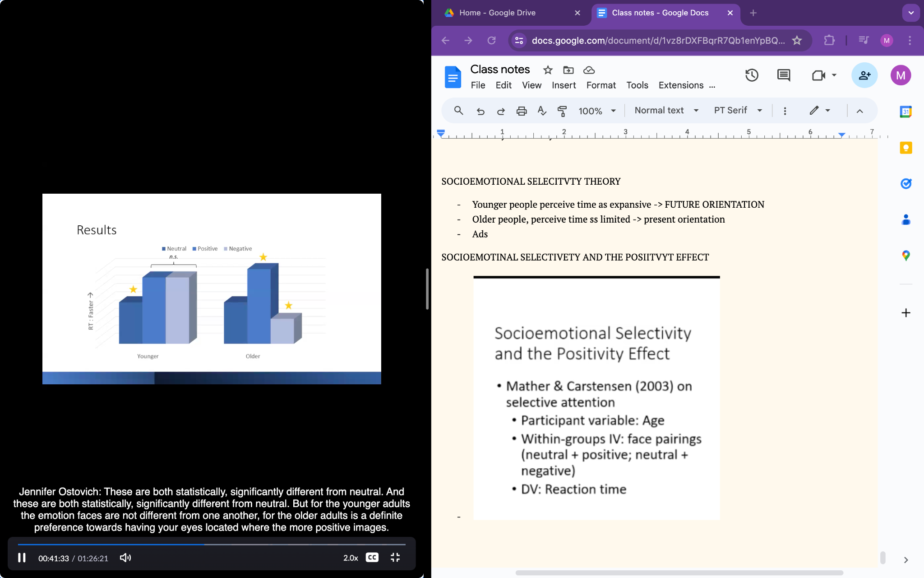Open version history clock icon

tap(752, 75)
